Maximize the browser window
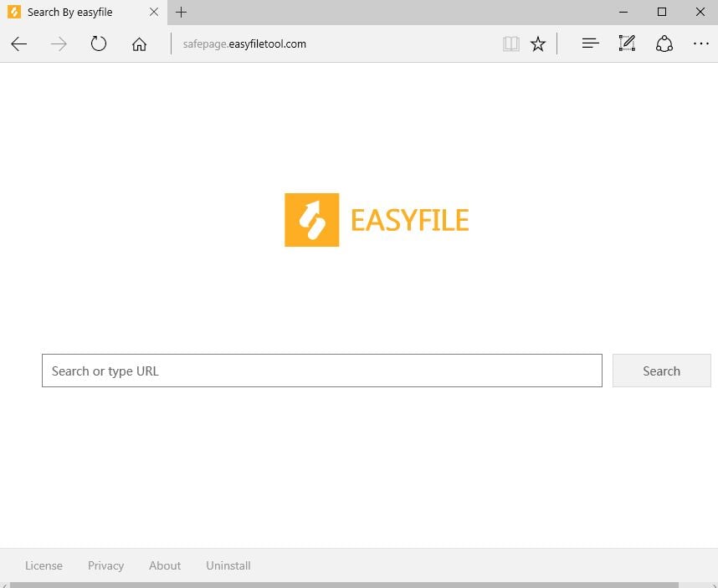This screenshot has width=718, height=588. coord(662,12)
